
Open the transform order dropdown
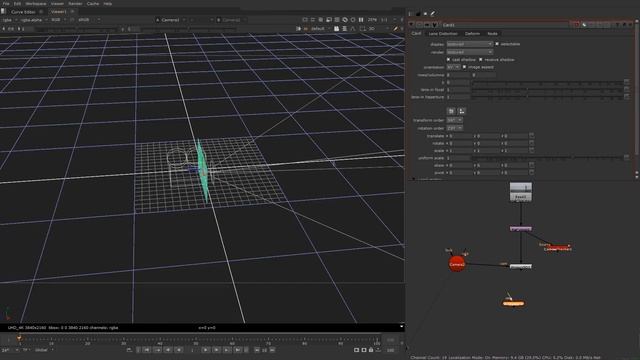(x=454, y=120)
